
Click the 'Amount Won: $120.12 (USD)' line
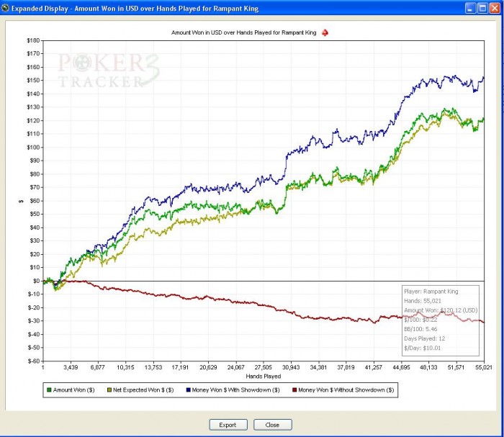[x=441, y=310]
